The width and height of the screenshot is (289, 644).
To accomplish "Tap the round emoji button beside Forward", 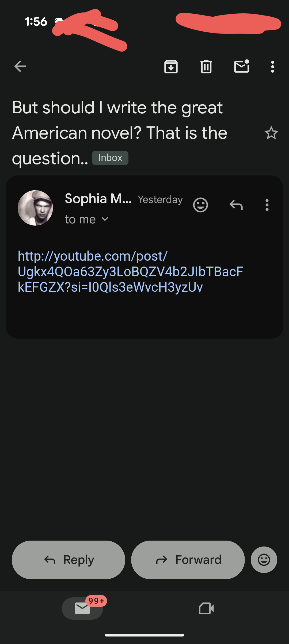I will [264, 560].
